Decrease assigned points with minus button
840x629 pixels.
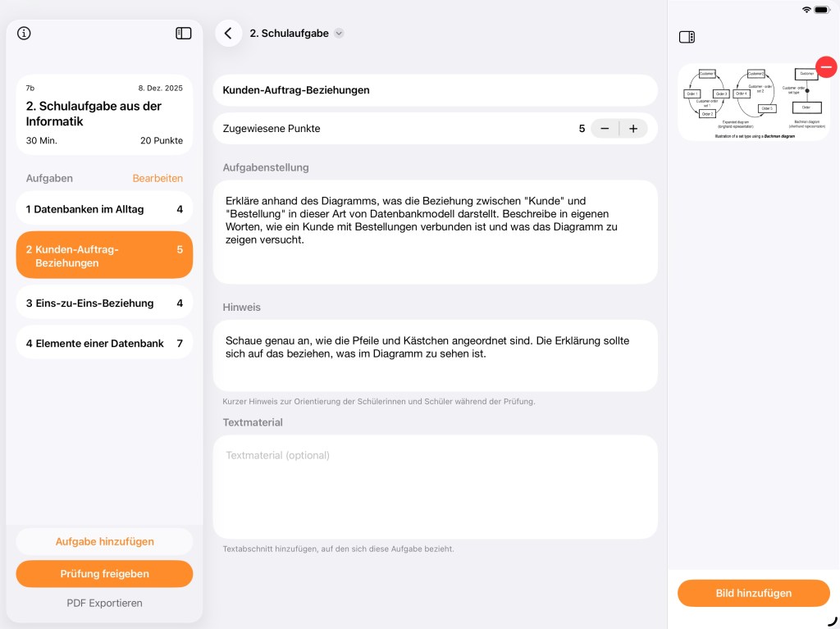pos(605,129)
